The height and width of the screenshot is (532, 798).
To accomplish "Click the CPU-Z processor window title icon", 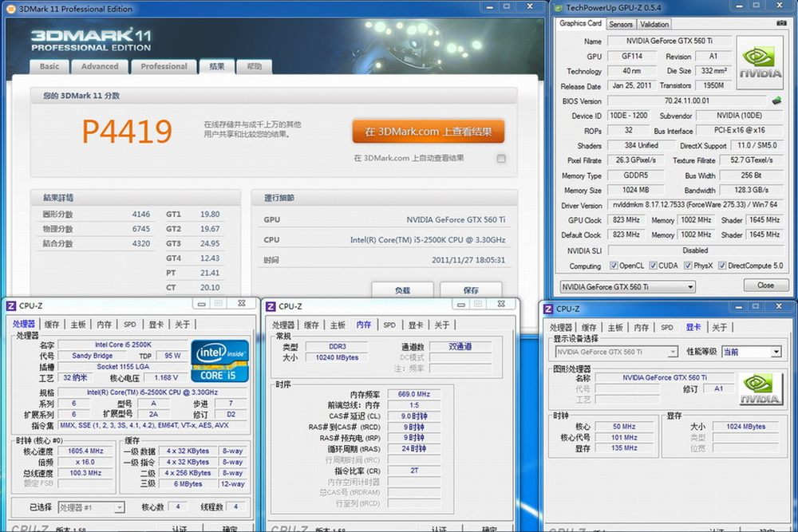I will pos(11,305).
